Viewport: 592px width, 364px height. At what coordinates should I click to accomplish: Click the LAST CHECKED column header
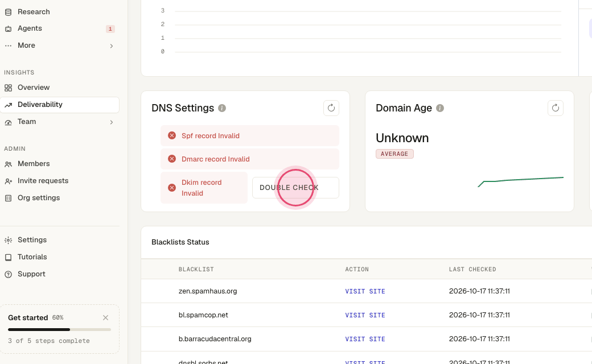point(472,270)
